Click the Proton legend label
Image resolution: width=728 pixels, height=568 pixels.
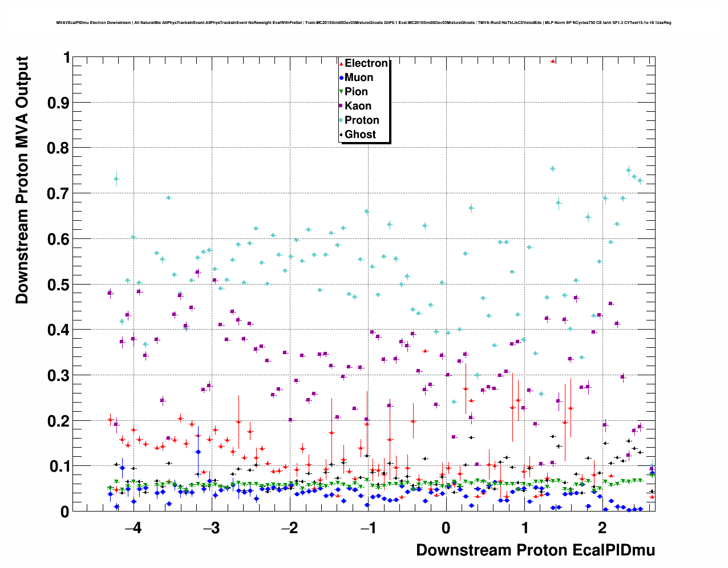click(362, 120)
